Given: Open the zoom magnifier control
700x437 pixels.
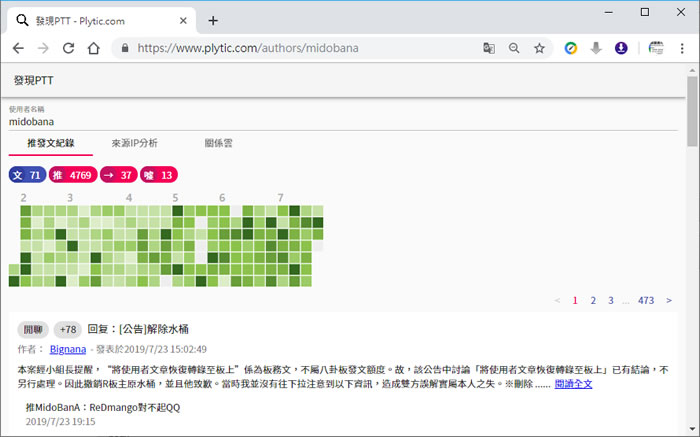Looking at the screenshot, I should [x=514, y=48].
